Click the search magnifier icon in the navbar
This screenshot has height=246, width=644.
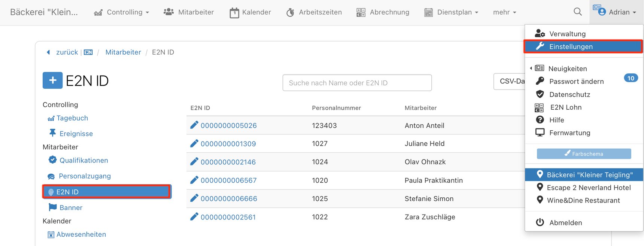[x=578, y=12]
